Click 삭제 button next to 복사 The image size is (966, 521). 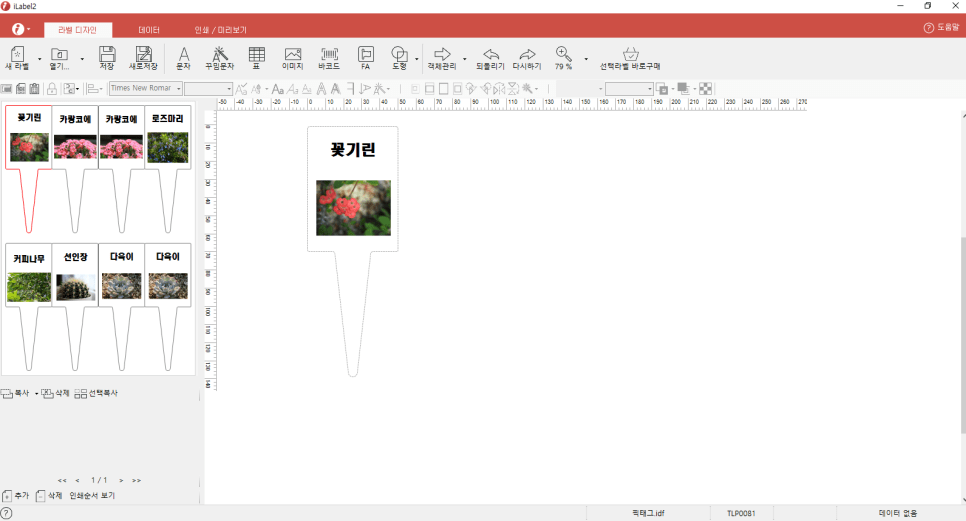(x=55, y=393)
